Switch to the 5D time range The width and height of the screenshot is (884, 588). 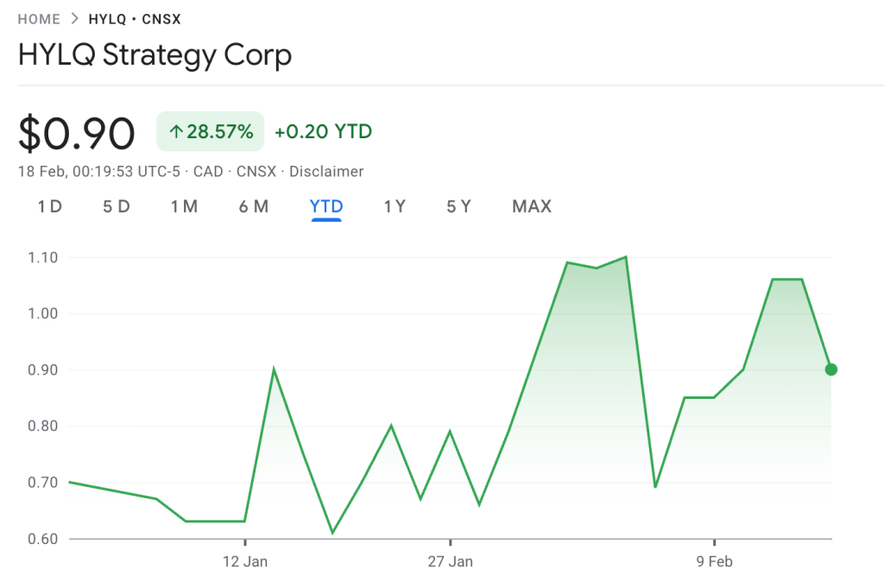click(117, 206)
